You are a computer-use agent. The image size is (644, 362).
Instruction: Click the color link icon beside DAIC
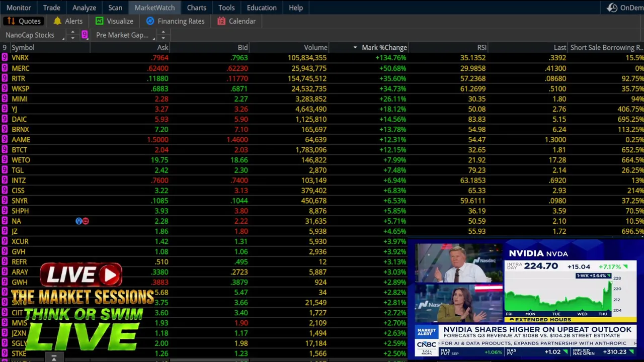5,119
